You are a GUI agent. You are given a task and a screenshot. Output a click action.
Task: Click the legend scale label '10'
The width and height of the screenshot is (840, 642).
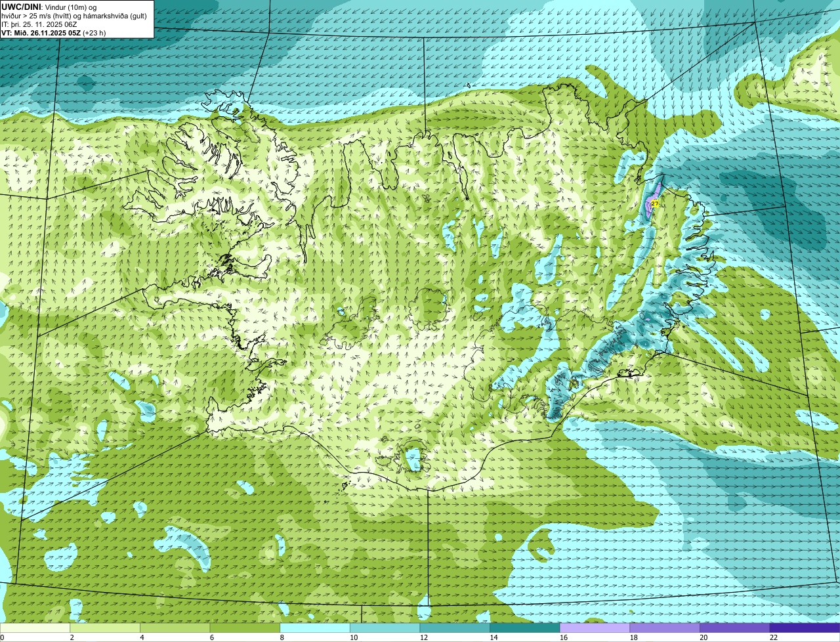[354, 637]
